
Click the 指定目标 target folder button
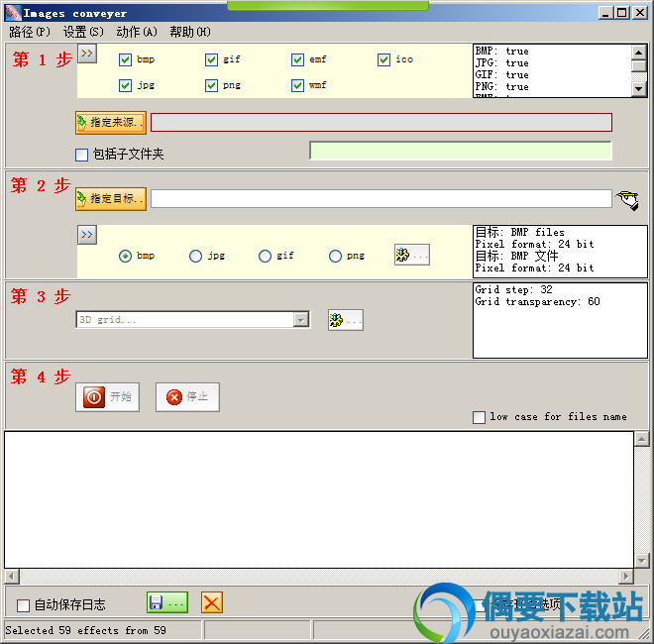111,199
